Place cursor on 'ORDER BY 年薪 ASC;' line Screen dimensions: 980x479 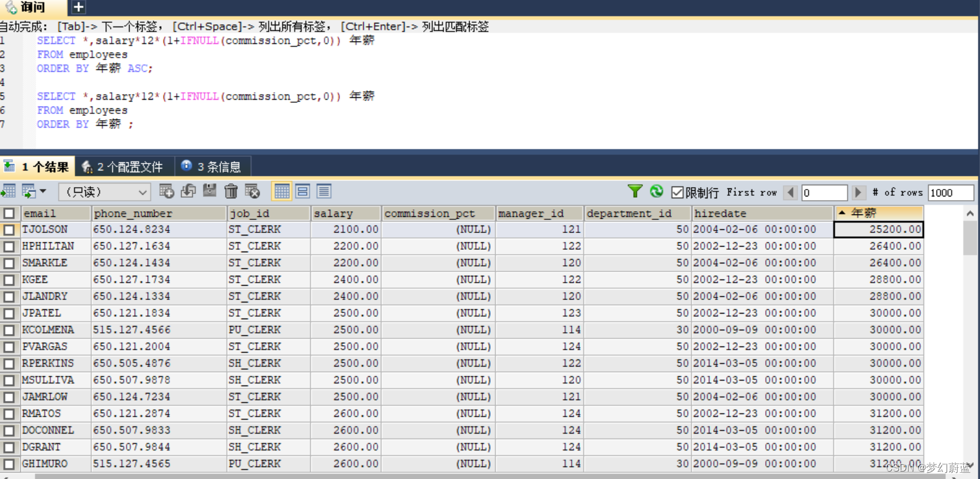point(95,68)
